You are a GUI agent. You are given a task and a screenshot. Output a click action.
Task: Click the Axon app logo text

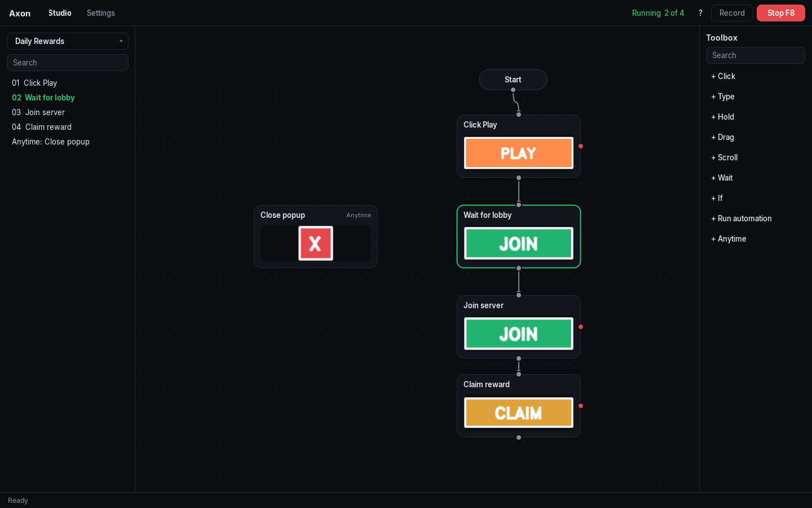coord(20,13)
